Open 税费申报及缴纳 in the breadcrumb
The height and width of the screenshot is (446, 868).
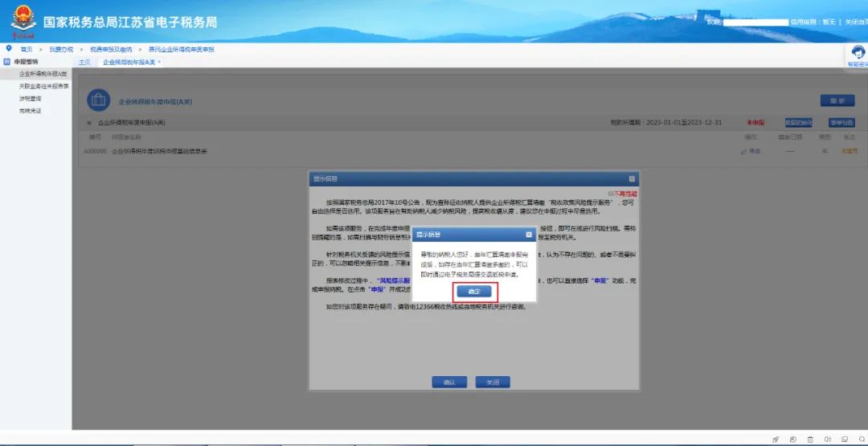pos(111,49)
